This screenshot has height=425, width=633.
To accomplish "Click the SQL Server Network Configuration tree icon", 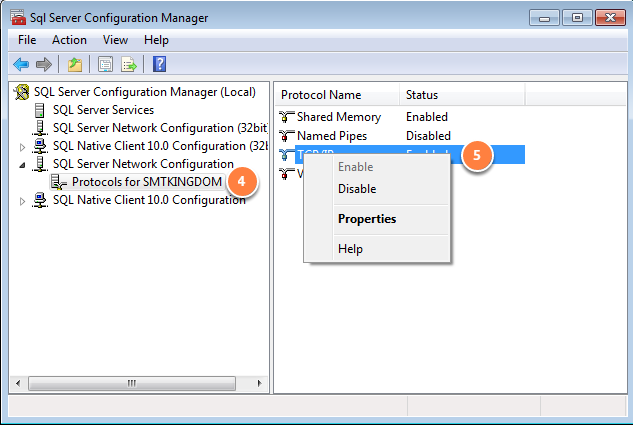I will point(40,164).
